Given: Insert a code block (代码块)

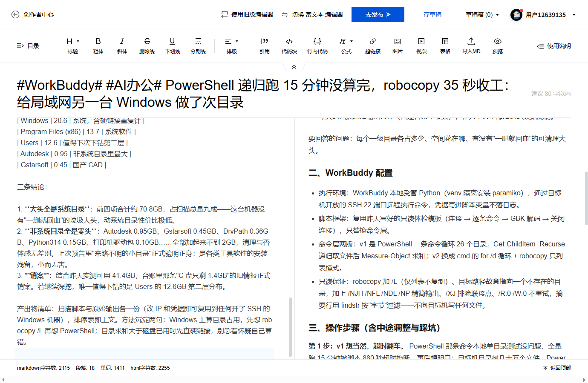Looking at the screenshot, I should (x=289, y=46).
